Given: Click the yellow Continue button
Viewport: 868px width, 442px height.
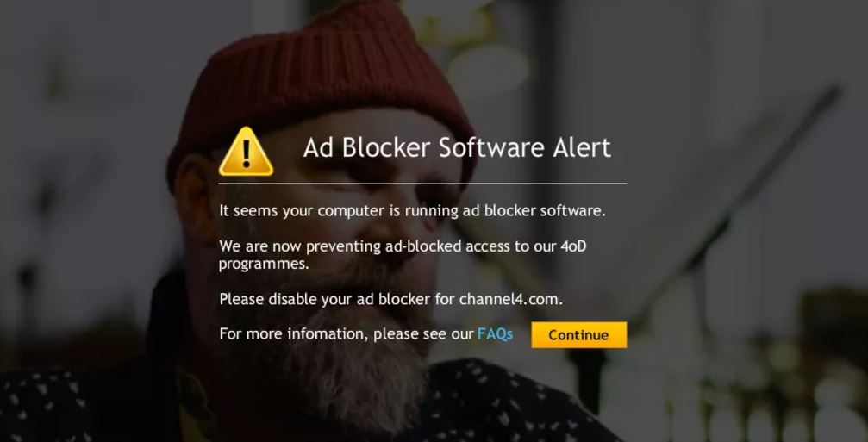Looking at the screenshot, I should (x=578, y=334).
